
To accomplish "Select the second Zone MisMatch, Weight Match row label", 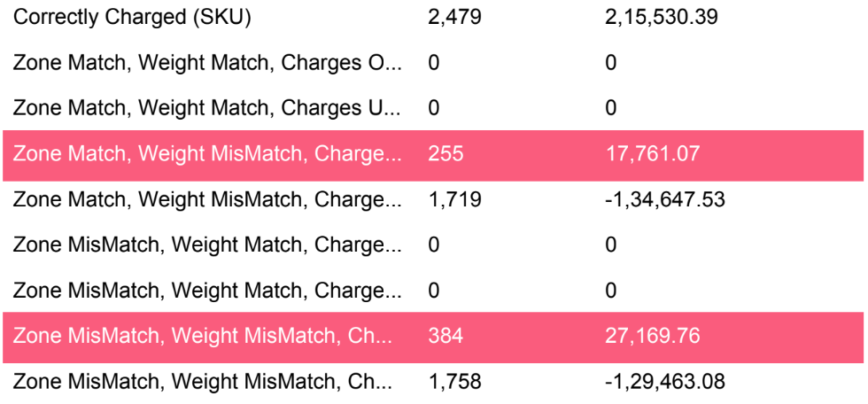I will [207, 290].
